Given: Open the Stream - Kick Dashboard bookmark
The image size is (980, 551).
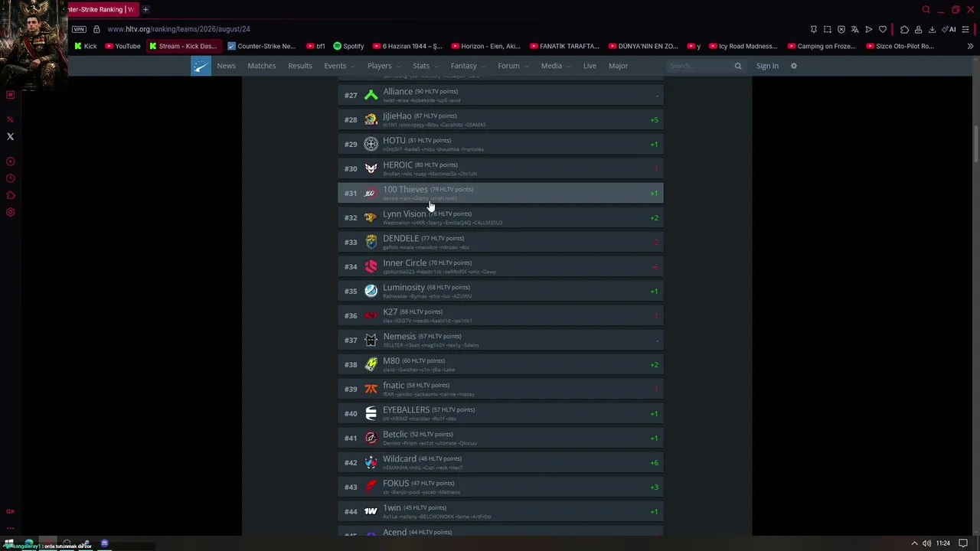Looking at the screenshot, I should (184, 46).
